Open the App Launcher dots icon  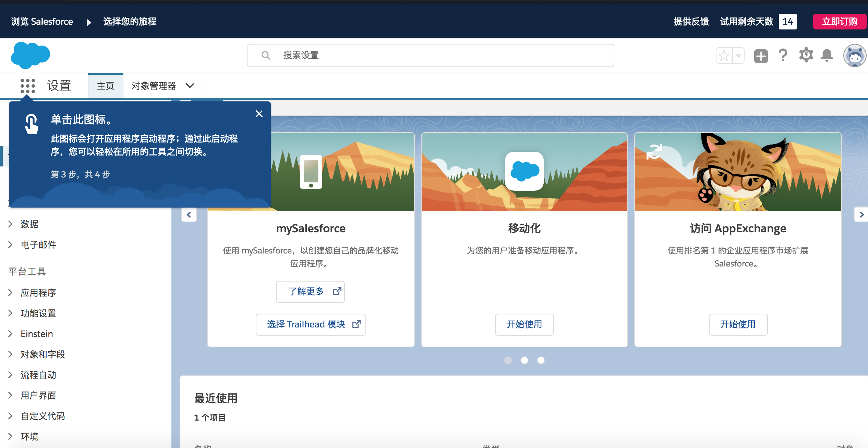pyautogui.click(x=28, y=86)
